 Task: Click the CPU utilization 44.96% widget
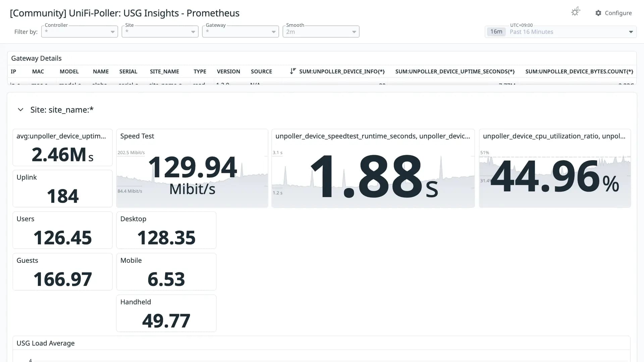[x=555, y=168]
